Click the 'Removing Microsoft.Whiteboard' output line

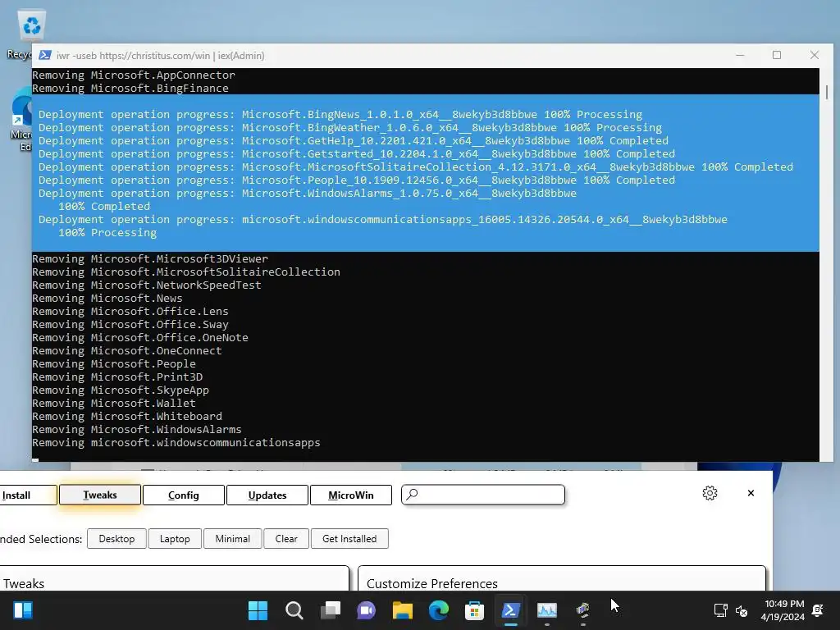pos(127,416)
